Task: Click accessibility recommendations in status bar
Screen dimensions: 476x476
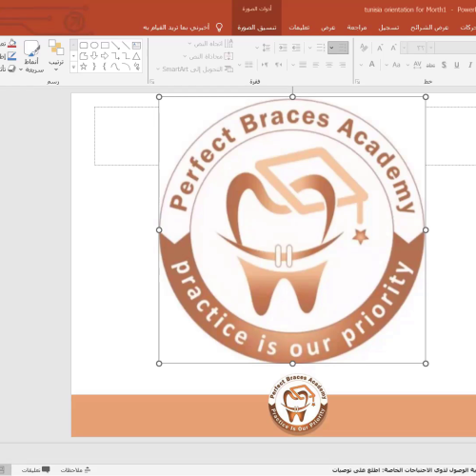Action: click(404, 470)
